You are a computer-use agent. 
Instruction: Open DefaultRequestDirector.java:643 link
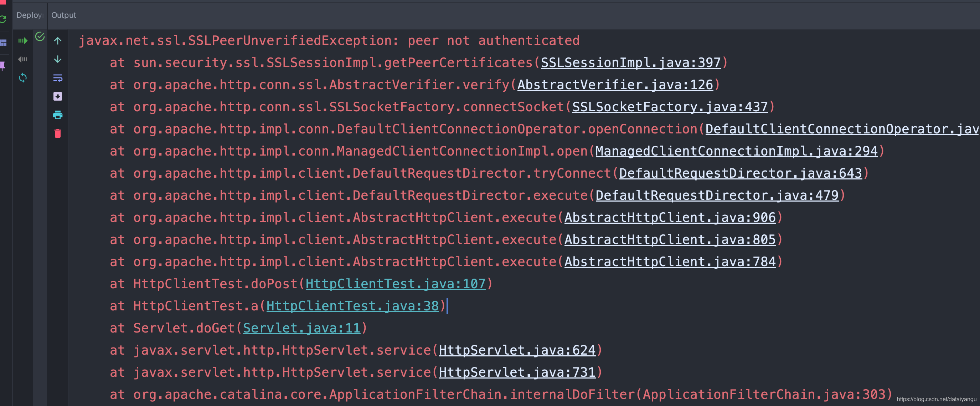740,173
